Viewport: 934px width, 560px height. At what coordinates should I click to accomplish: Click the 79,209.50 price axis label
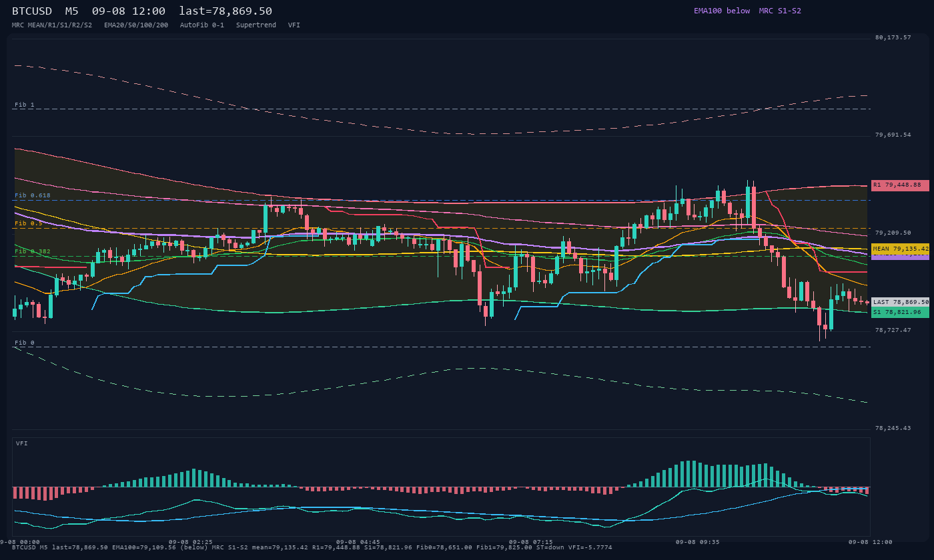pyautogui.click(x=893, y=233)
